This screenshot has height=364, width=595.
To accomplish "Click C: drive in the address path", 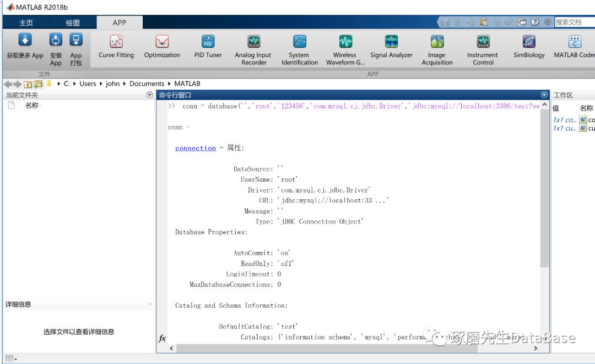I will [x=67, y=83].
